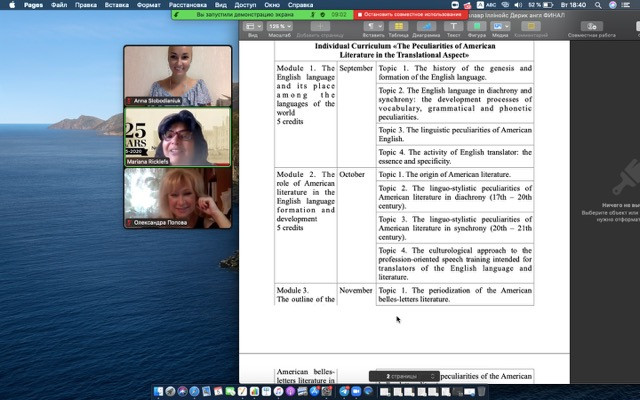Open the Фигура (Shape) tool
640x400 pixels.
tap(475, 28)
